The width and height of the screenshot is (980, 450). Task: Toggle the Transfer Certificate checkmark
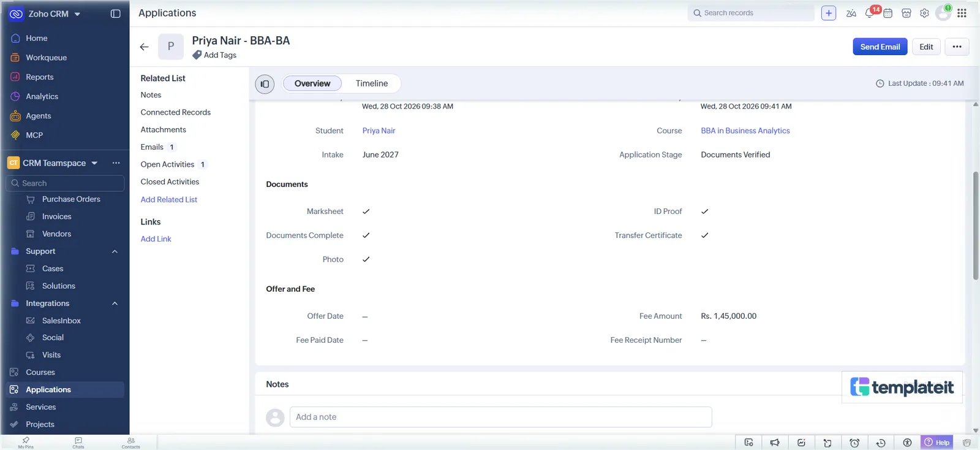704,235
